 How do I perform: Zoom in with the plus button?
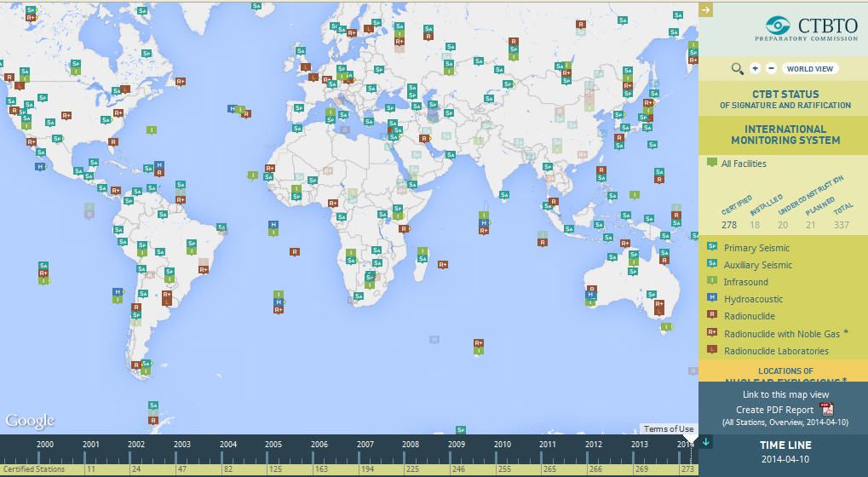coord(756,69)
